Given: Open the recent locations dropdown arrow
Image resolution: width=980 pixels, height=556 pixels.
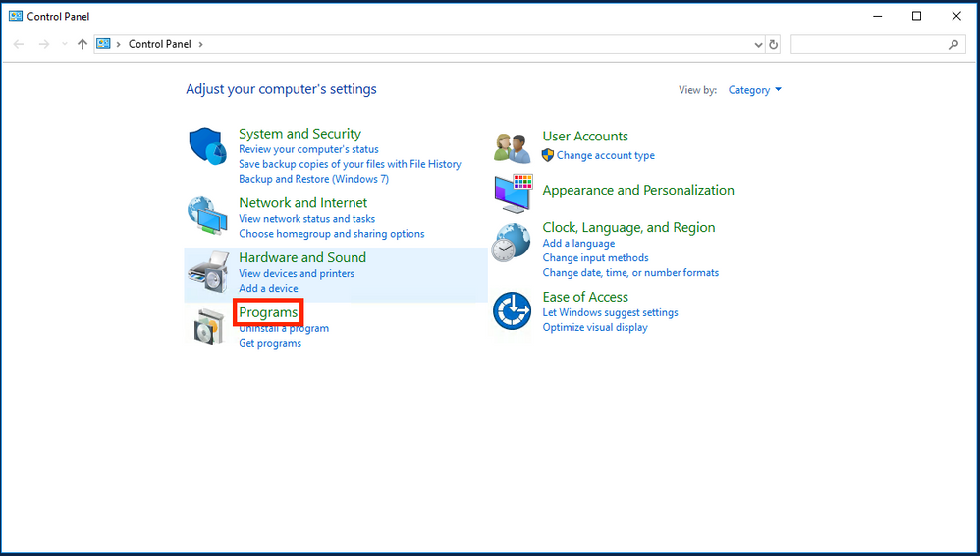Looking at the screenshot, I should pyautogui.click(x=65, y=44).
